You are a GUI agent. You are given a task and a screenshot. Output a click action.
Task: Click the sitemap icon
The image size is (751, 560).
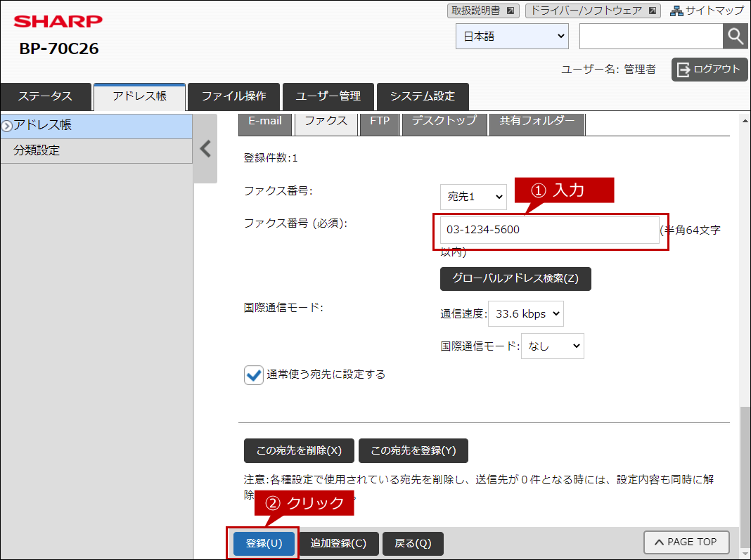click(676, 11)
